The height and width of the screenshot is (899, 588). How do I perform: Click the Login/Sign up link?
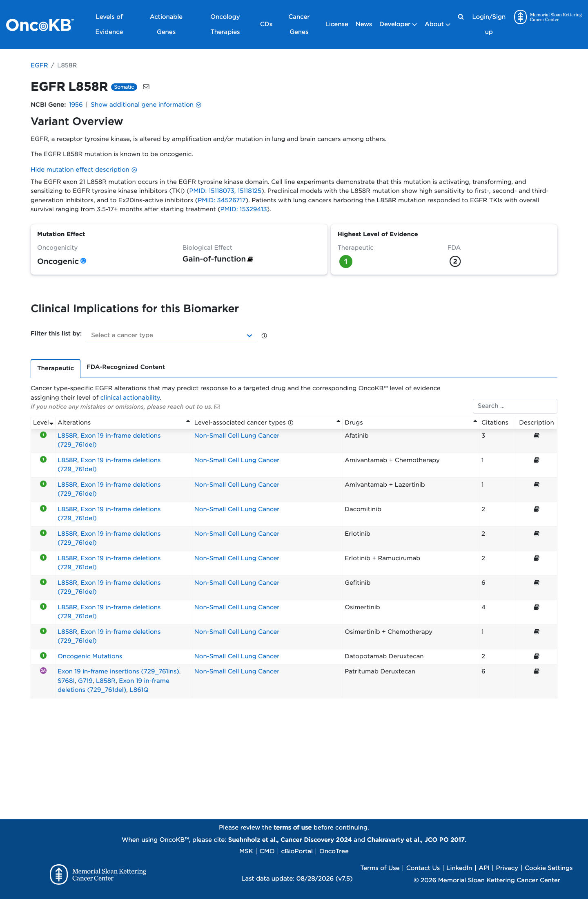[489, 24]
